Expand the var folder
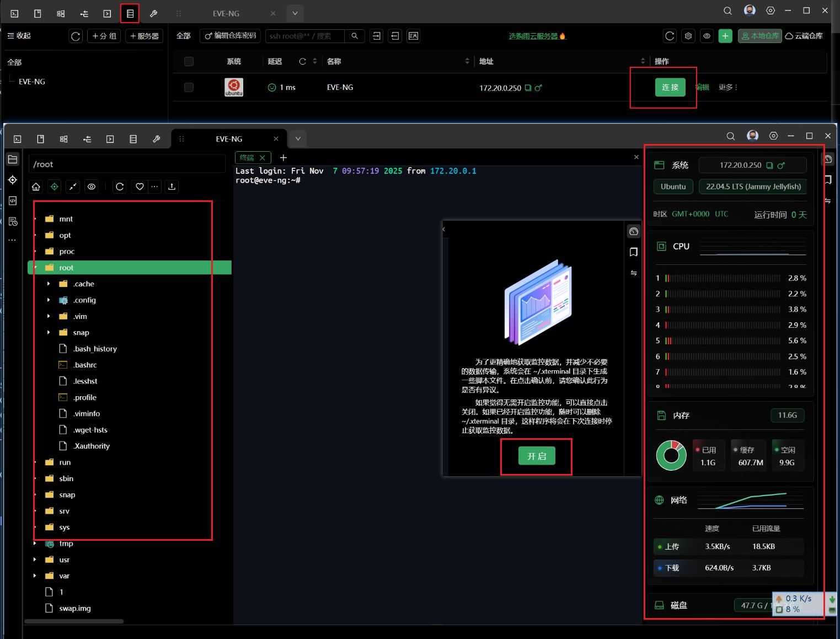840x639 pixels. 35,576
